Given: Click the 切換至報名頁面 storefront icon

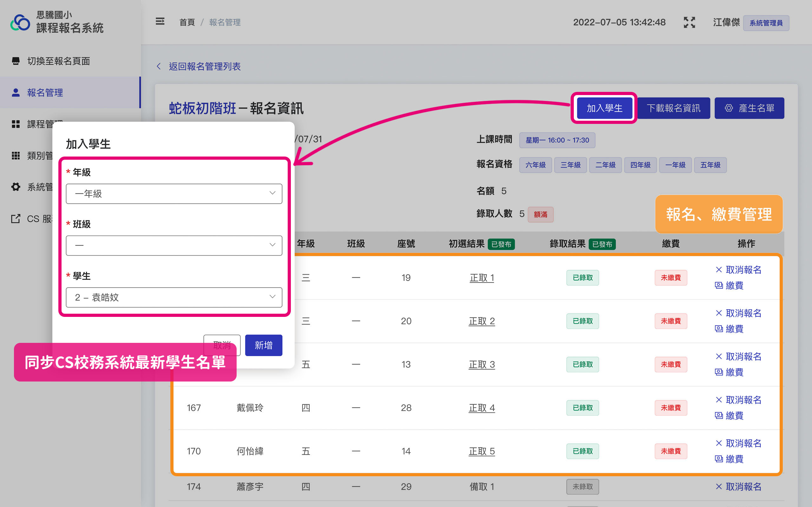Looking at the screenshot, I should 16,61.
